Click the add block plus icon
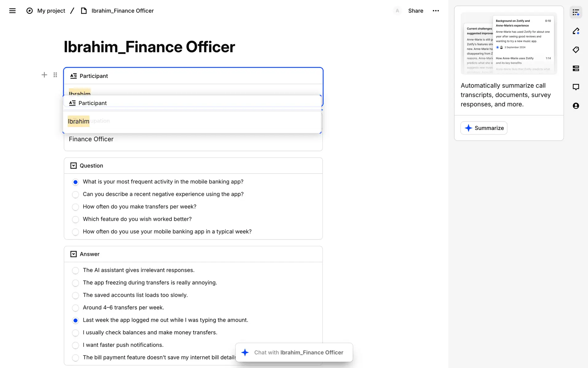 [44, 75]
